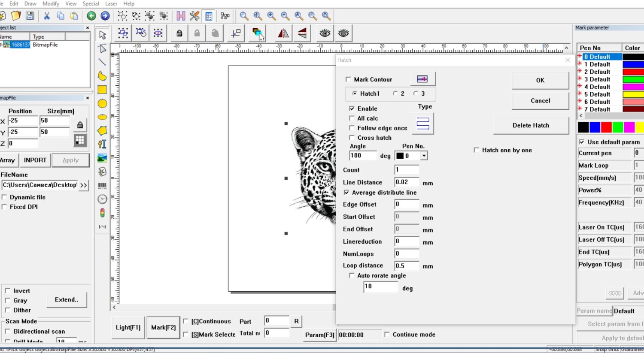Choose the Barcode tool in sidebar

(x=102, y=186)
